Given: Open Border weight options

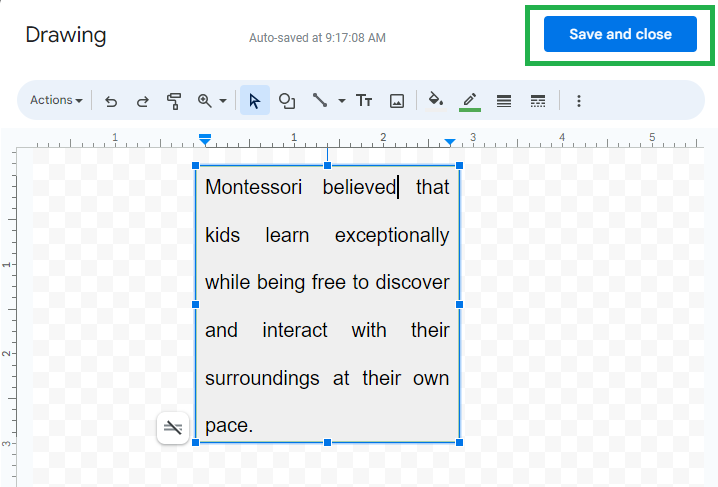Looking at the screenshot, I should [504, 100].
